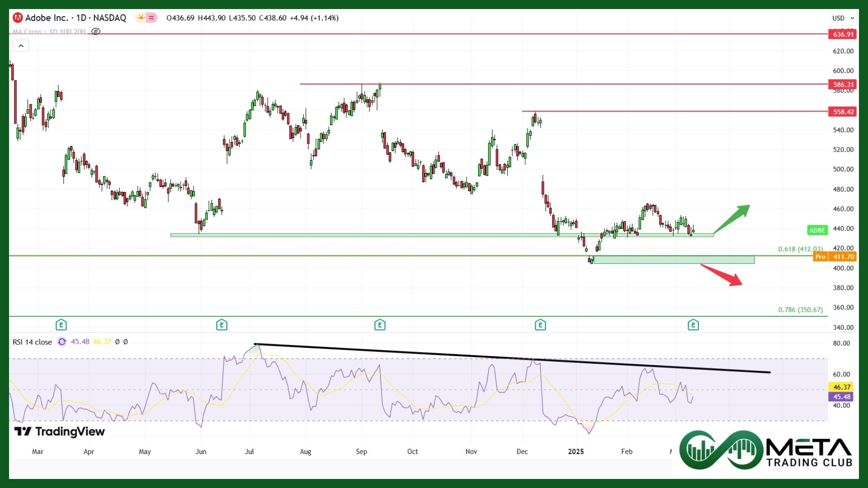
Task: Collapse the indicator legend with the chevron
Action: (x=21, y=46)
